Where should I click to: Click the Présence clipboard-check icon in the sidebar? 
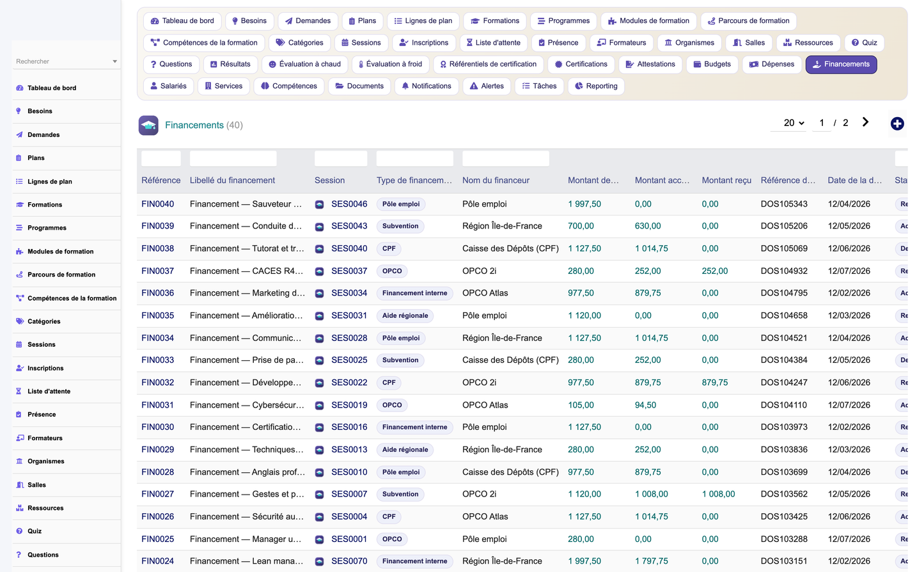coord(19,415)
